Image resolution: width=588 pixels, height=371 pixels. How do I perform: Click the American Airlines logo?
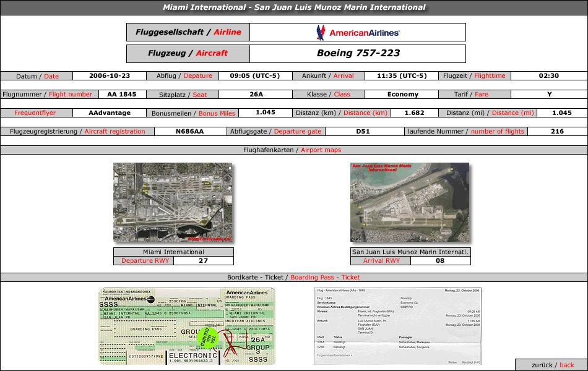click(358, 33)
